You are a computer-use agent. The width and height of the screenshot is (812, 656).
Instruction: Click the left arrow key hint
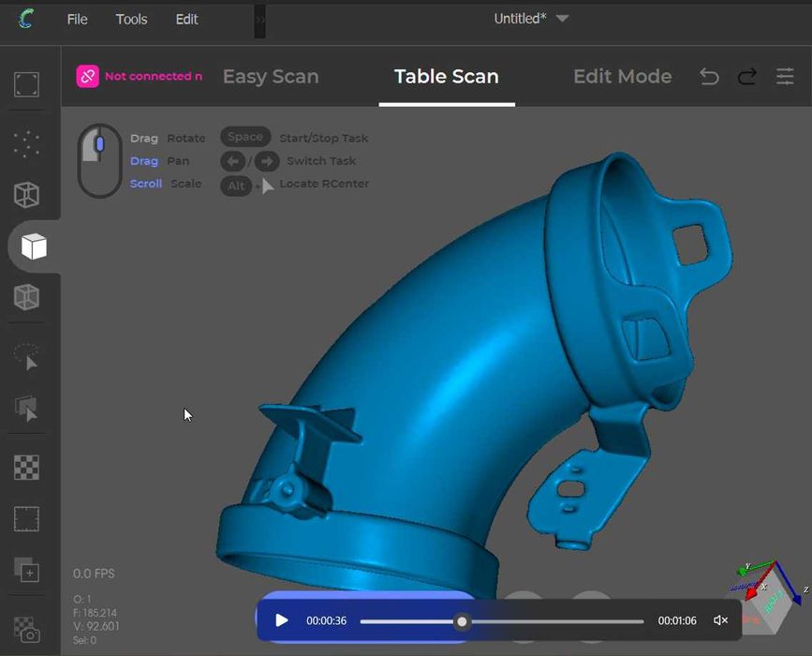[x=233, y=162]
